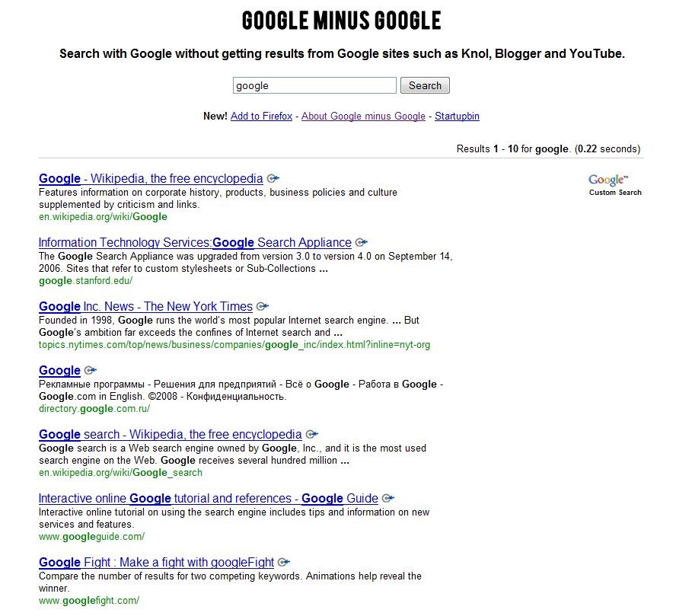Click the Search button
Image resolution: width=692 pixels, height=616 pixels.
point(425,85)
